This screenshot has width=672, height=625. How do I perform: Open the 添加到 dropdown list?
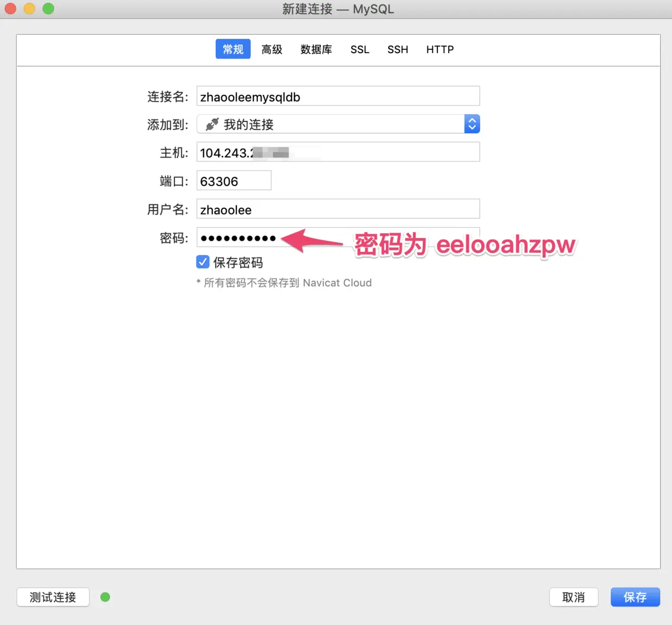338,124
